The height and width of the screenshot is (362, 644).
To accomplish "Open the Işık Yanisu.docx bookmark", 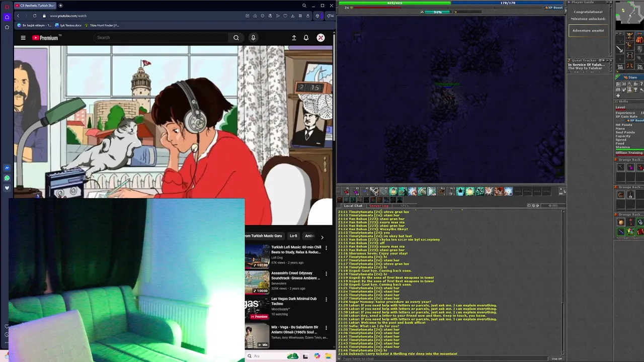I will [x=68, y=25].
